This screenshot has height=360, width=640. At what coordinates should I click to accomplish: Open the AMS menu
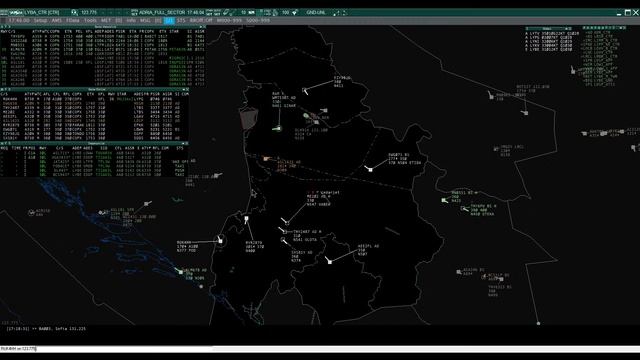(x=56, y=20)
